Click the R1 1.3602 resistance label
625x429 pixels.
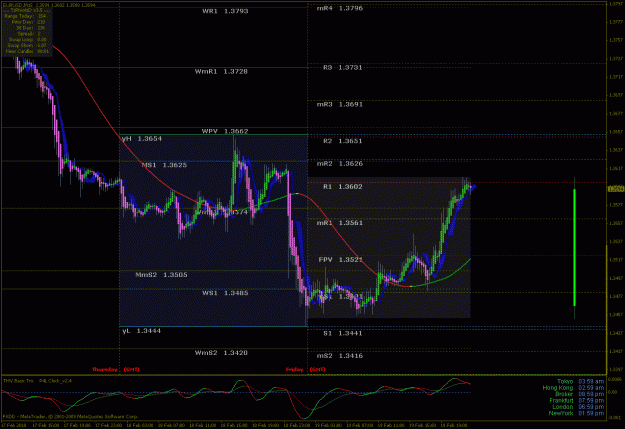[342, 187]
